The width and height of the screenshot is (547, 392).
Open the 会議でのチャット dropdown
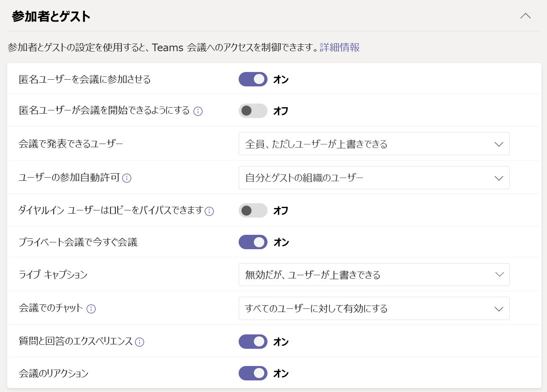374,308
